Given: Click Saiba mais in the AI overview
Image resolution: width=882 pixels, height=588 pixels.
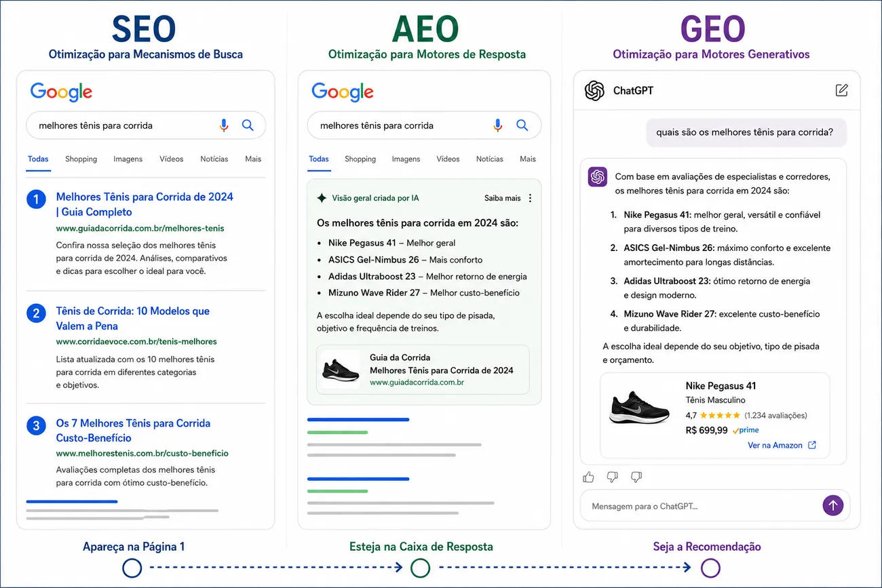Looking at the screenshot, I should [503, 198].
